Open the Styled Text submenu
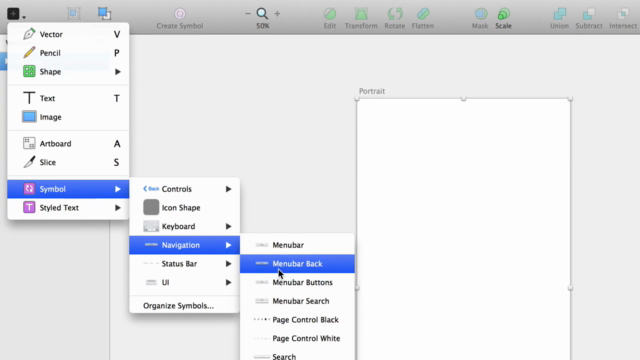The height and width of the screenshot is (360, 640). [68, 208]
